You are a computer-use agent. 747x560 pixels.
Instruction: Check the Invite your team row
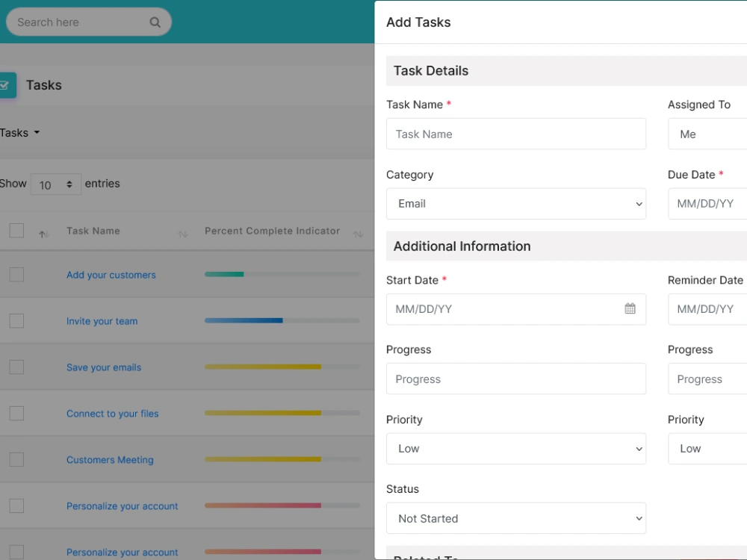(x=16, y=320)
